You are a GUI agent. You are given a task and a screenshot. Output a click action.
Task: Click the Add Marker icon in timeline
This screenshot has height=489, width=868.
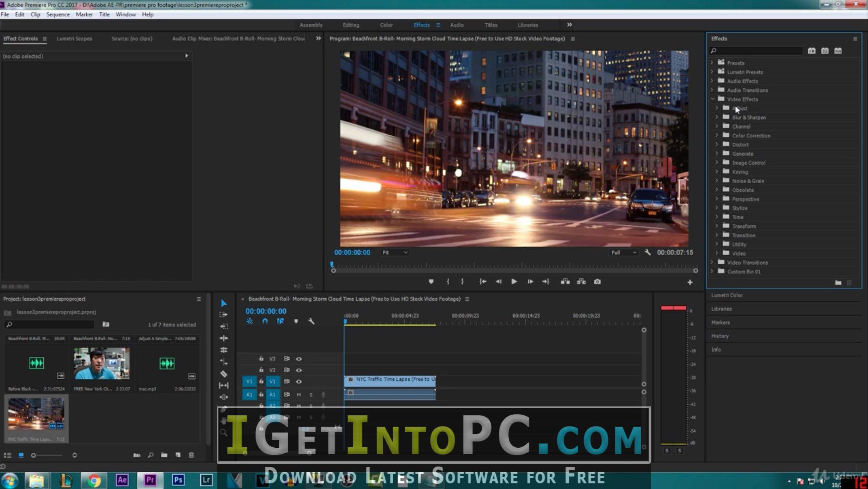pyautogui.click(x=297, y=321)
